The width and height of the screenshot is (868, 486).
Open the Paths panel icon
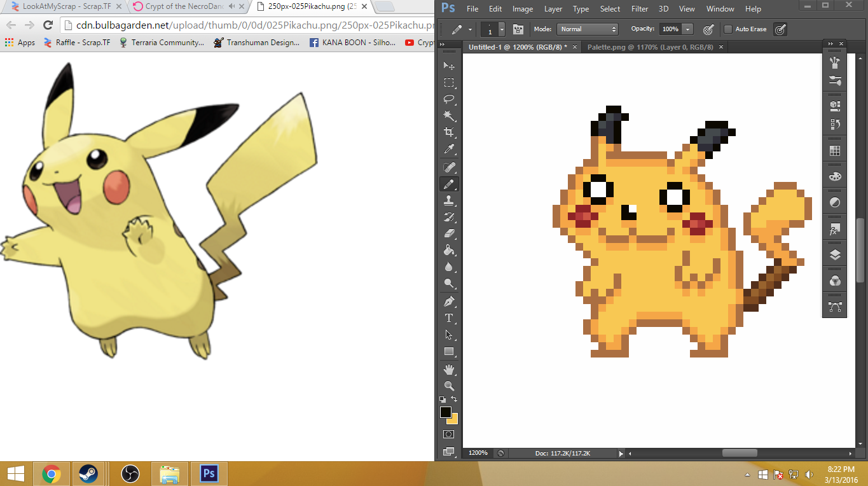tap(835, 307)
